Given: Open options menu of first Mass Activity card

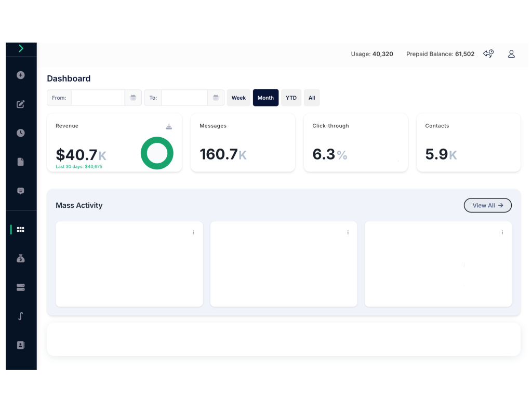Looking at the screenshot, I should [193, 232].
